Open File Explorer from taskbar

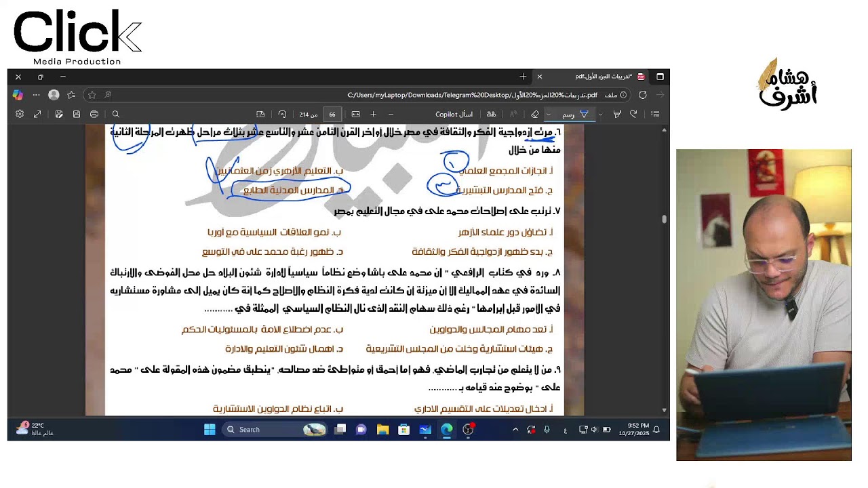[382, 429]
